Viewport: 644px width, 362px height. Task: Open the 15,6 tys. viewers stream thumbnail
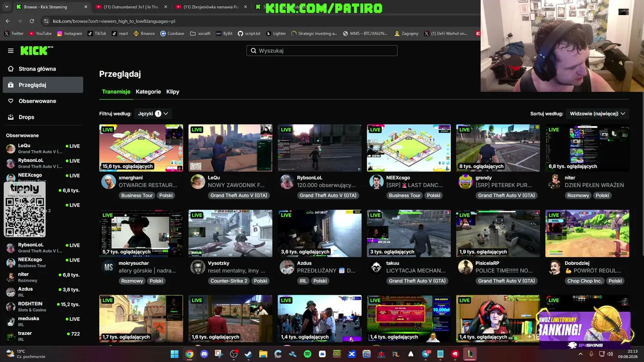[141, 148]
